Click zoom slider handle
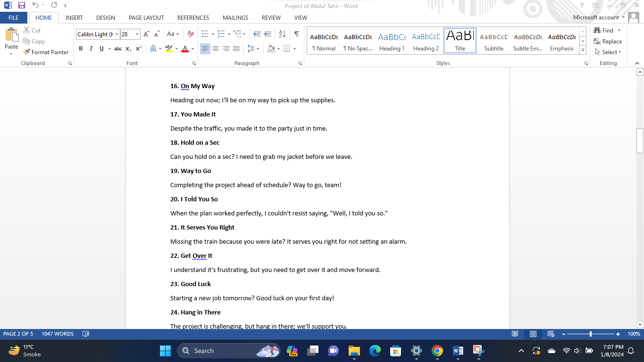This screenshot has height=362, width=644. pos(591,334)
